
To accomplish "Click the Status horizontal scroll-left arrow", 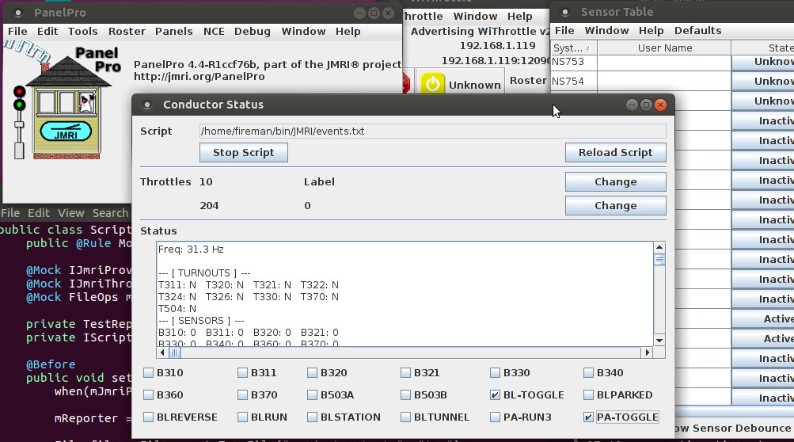I will click(x=164, y=352).
